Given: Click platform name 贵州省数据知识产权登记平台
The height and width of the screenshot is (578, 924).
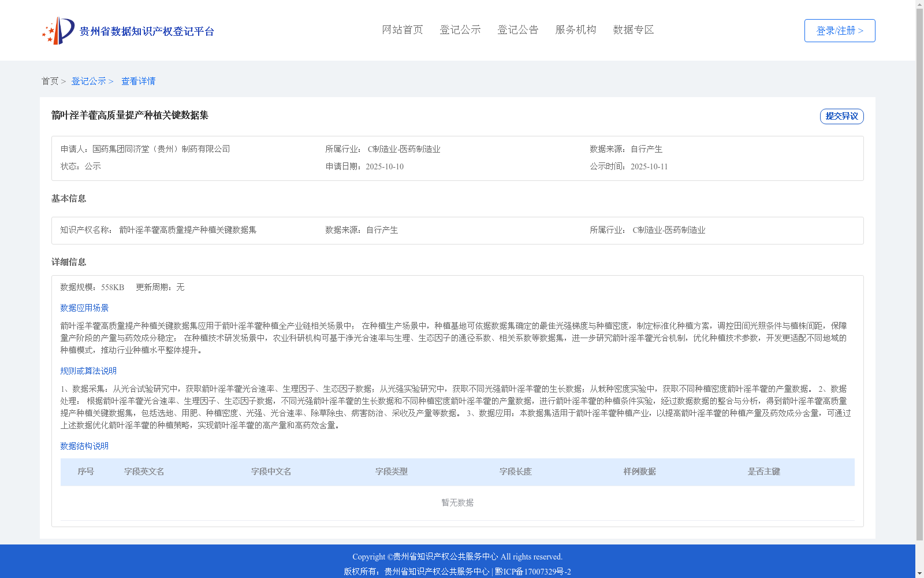Looking at the screenshot, I should coord(147,31).
